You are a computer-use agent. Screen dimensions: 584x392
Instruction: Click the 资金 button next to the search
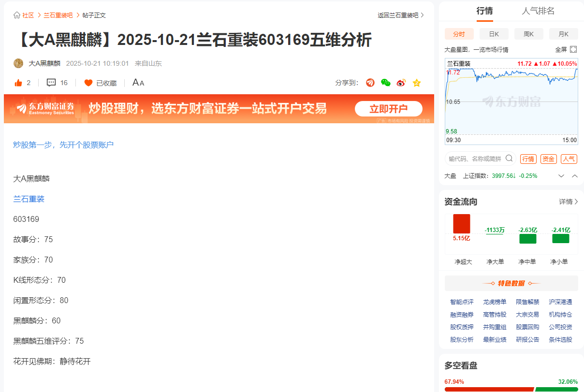tap(548, 159)
